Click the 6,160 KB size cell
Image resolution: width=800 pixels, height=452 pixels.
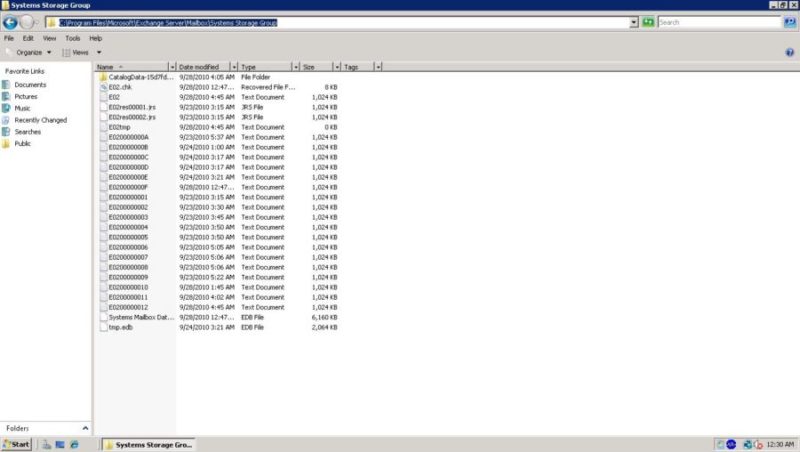pyautogui.click(x=324, y=317)
